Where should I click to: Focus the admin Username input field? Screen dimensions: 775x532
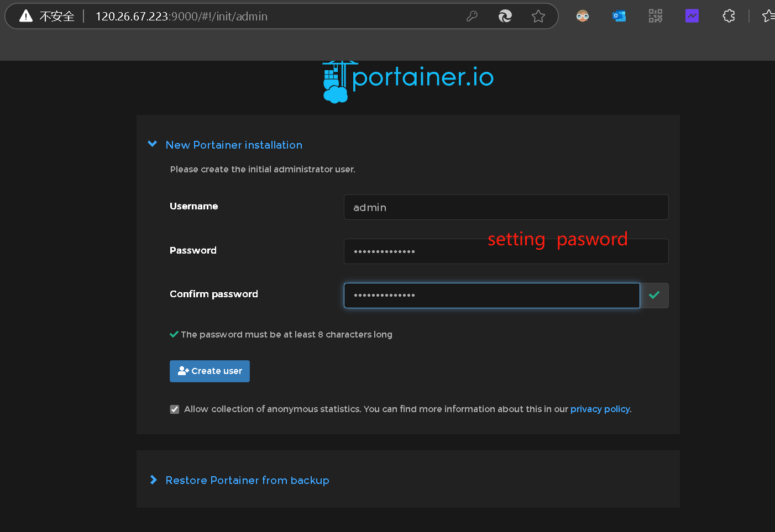pyautogui.click(x=506, y=207)
